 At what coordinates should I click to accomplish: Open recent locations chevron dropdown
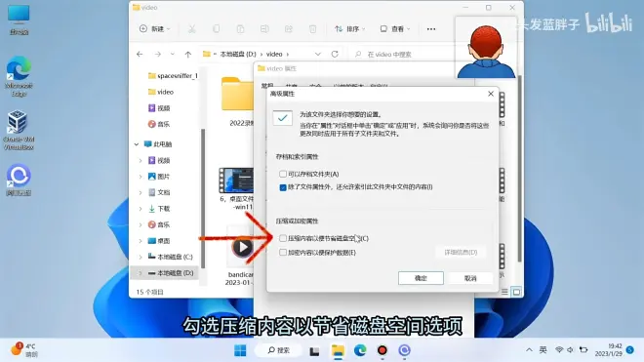click(173, 54)
